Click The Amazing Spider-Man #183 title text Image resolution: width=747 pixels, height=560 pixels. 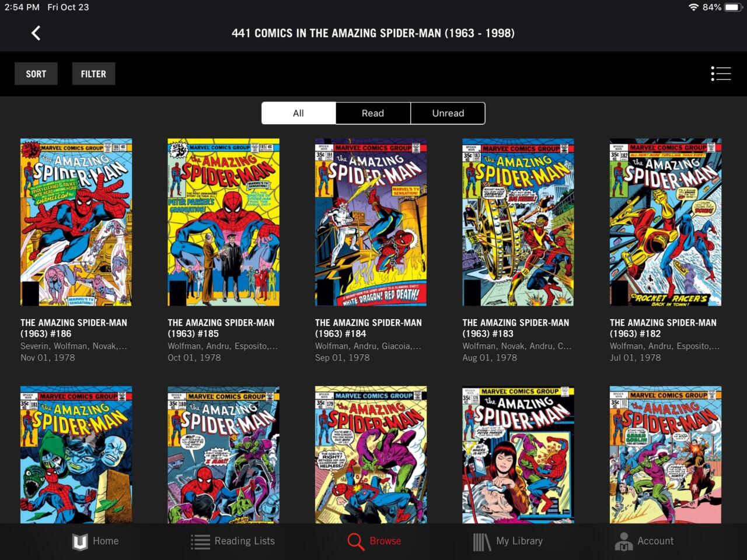pyautogui.click(x=515, y=328)
